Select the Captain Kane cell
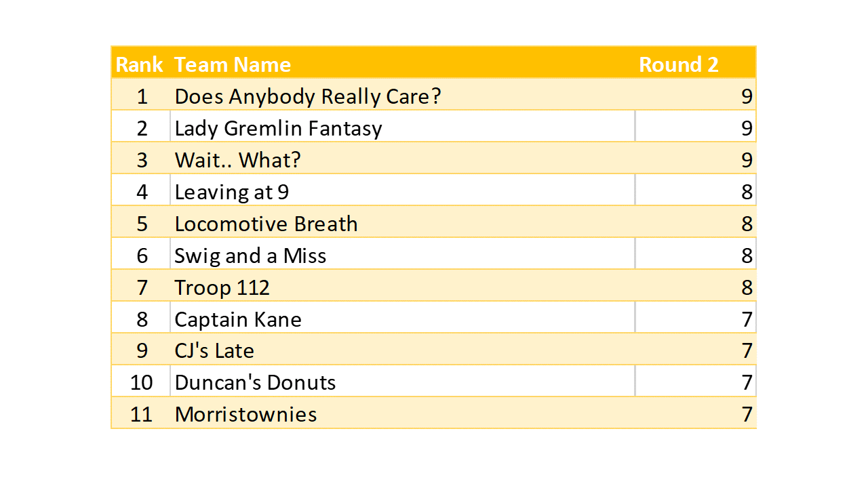This screenshot has width=868, height=488. pos(238,319)
